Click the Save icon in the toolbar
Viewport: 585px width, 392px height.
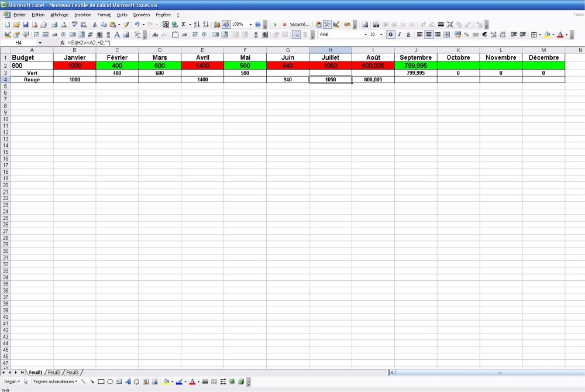pyautogui.click(x=26, y=25)
